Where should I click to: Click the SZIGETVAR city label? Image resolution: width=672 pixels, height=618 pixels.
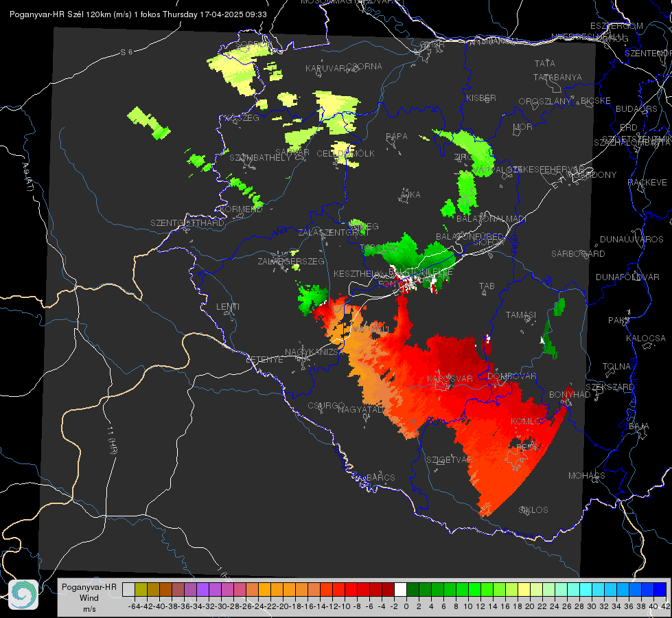[x=449, y=460]
